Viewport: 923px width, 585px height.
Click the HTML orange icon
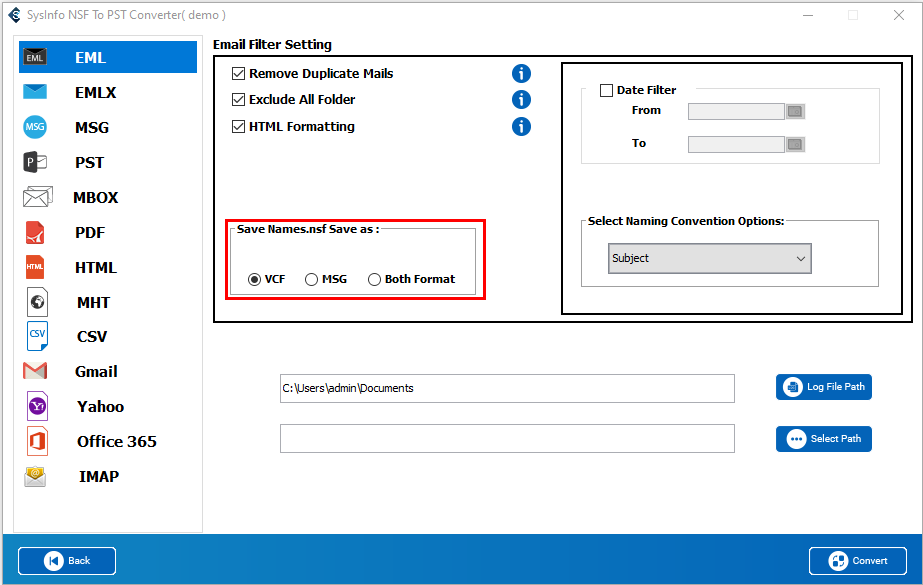pyautogui.click(x=35, y=267)
